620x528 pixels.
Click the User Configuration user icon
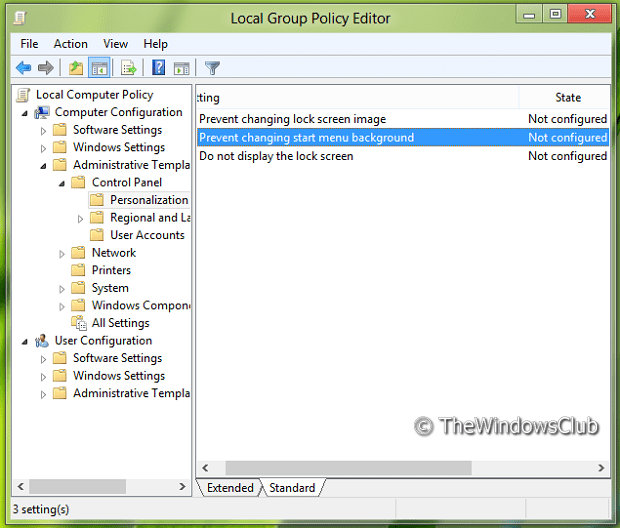42,341
